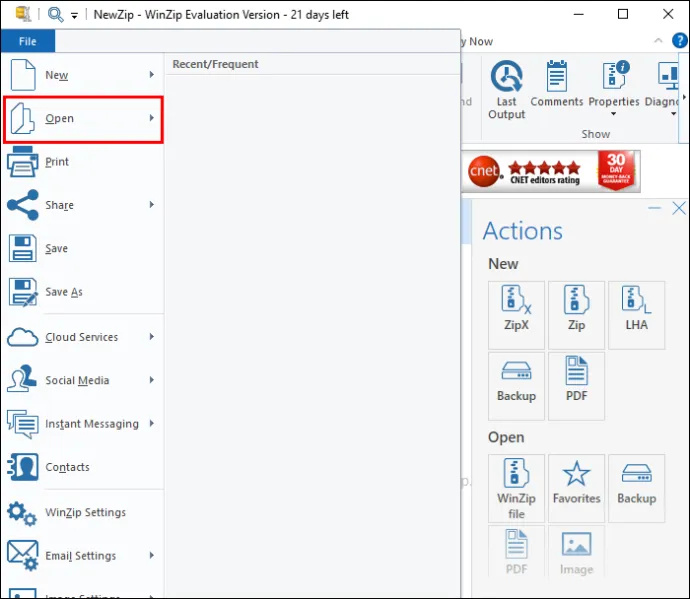The image size is (690, 599).
Task: Click the search magnifier in title bar
Action: 55,15
